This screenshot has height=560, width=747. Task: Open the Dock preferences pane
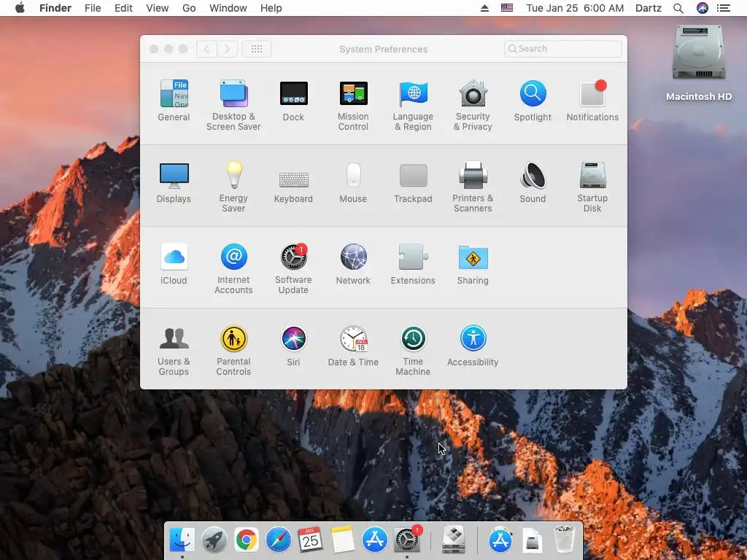pyautogui.click(x=293, y=101)
